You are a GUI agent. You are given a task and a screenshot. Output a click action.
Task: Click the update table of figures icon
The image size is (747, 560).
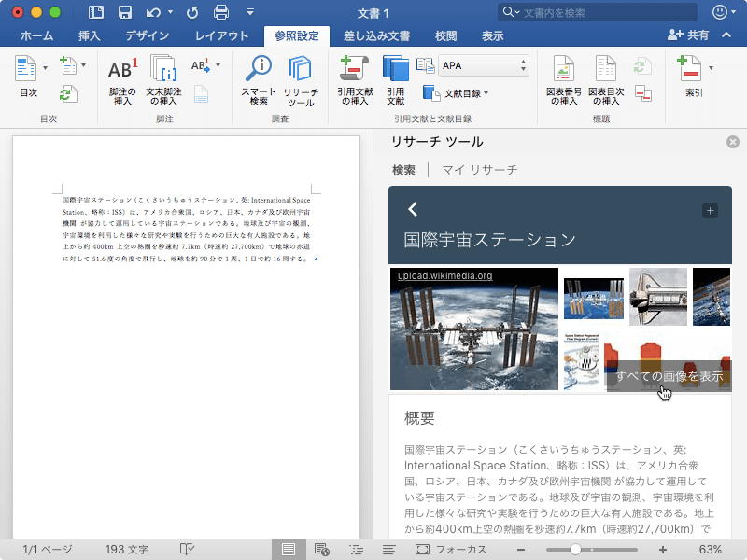(641, 65)
